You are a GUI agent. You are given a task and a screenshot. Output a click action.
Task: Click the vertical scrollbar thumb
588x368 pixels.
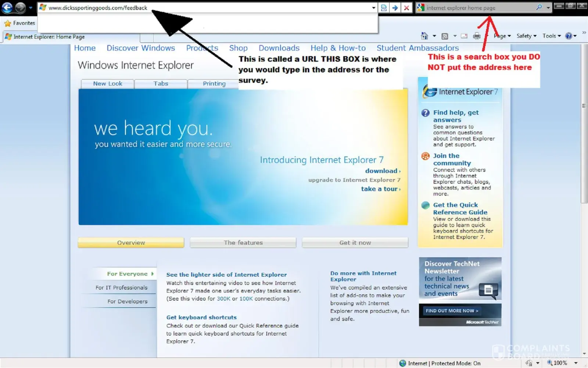(x=584, y=123)
